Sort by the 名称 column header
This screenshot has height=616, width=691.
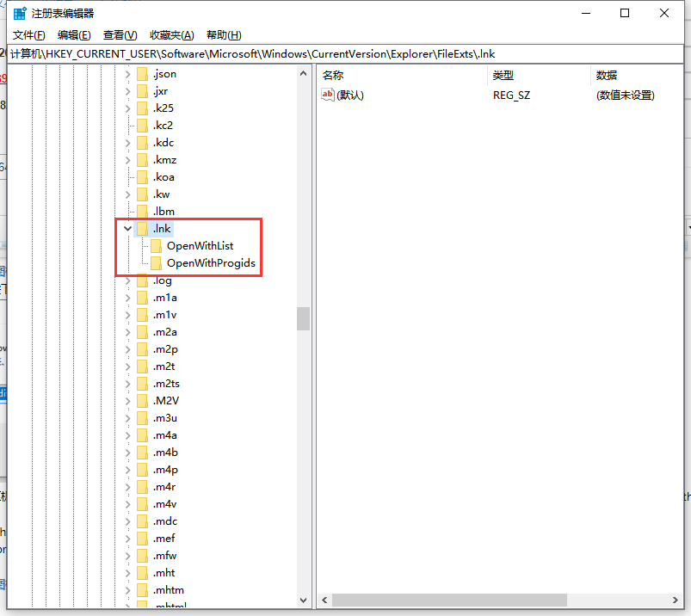(333, 75)
